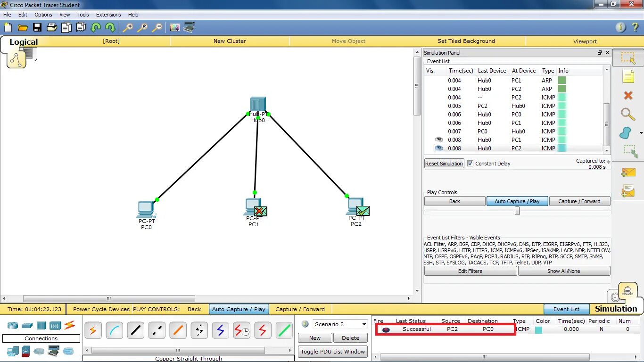Click the green Info square of ARP PC1 event
This screenshot has width=644, height=362.
point(561,80)
